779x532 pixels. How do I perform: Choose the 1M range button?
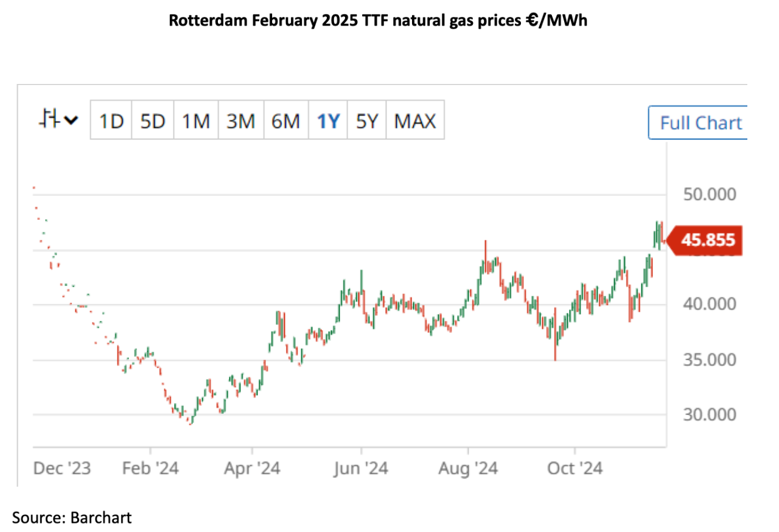[196, 121]
